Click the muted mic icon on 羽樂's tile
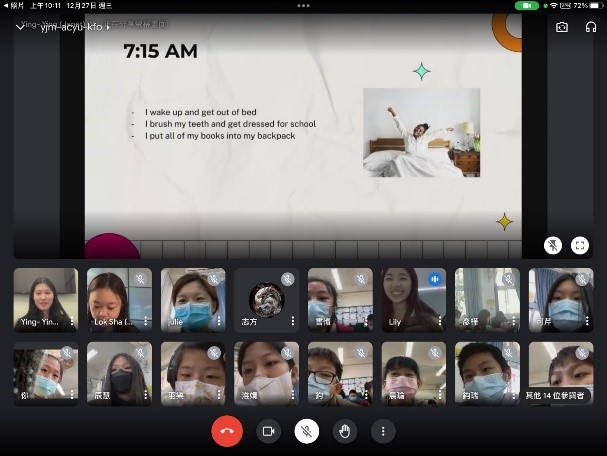Image resolution: width=607 pixels, height=456 pixels. (x=214, y=353)
